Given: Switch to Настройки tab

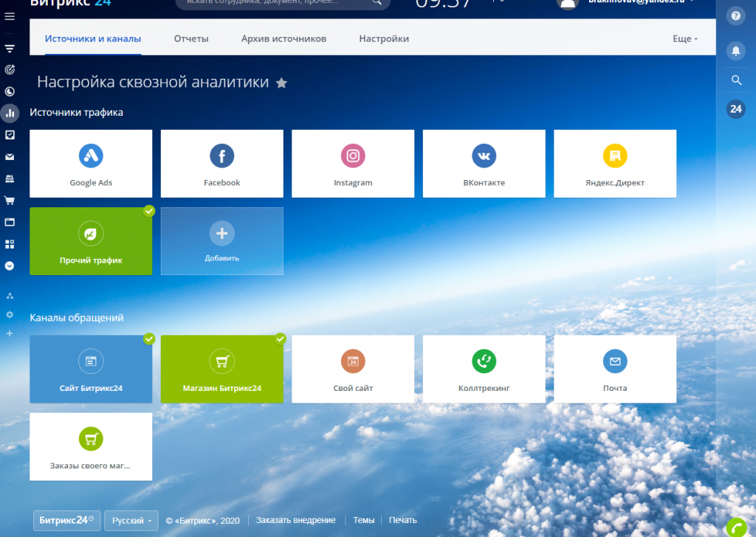Looking at the screenshot, I should tap(384, 38).
